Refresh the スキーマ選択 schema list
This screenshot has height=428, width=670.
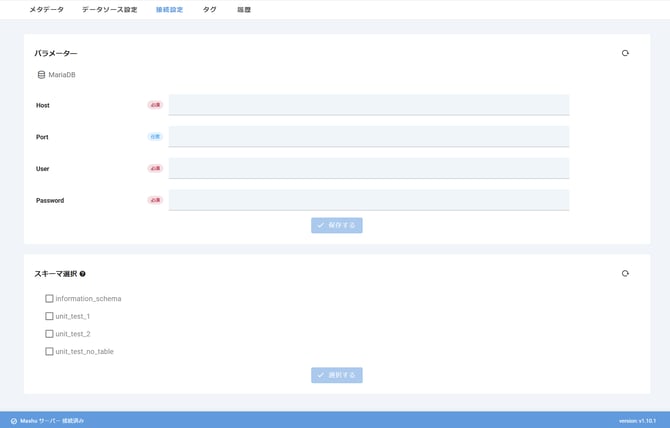point(625,273)
